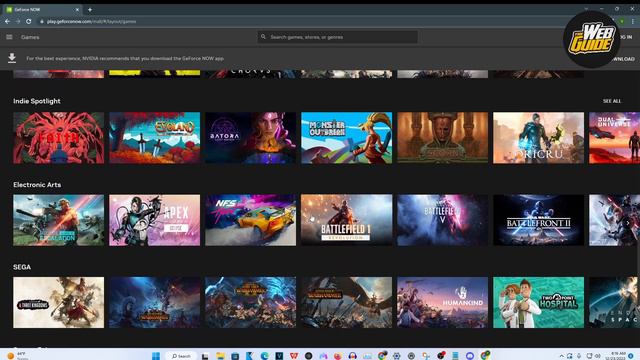This screenshot has height=360, width=640.
Task: Click the Indie Spotlight section heading
Action: point(37,101)
